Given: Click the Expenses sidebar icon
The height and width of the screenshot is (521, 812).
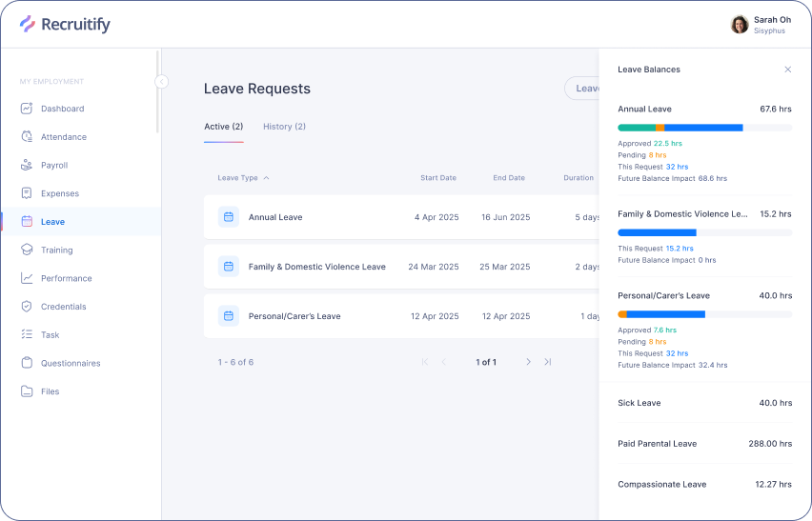Looking at the screenshot, I should coord(27,193).
